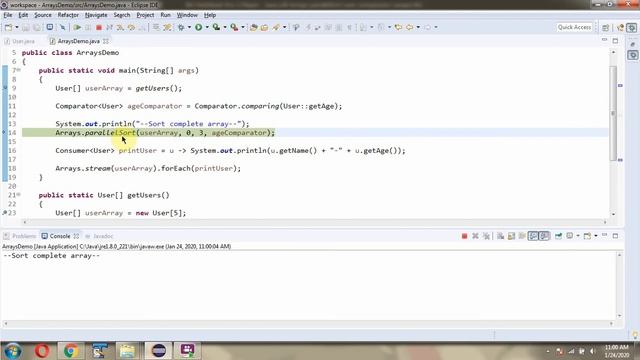The width and height of the screenshot is (640, 360).
Task: Open the Run dropdown arrow
Action: tap(207, 27)
